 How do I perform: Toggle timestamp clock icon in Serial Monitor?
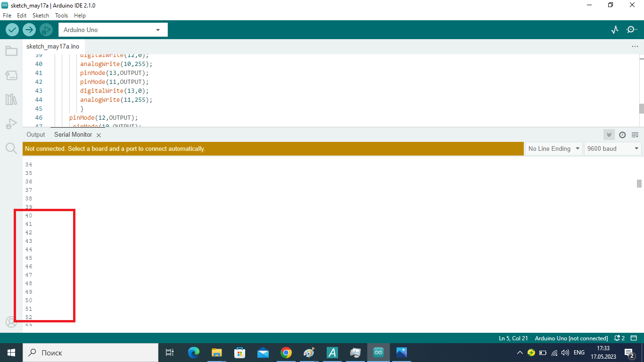(x=622, y=135)
